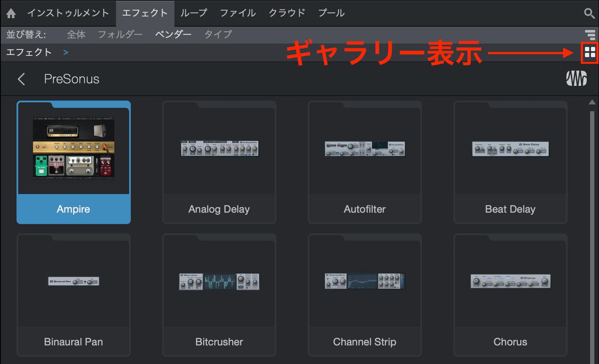
Task: Click the scrollbar up arrow
Action: click(592, 102)
